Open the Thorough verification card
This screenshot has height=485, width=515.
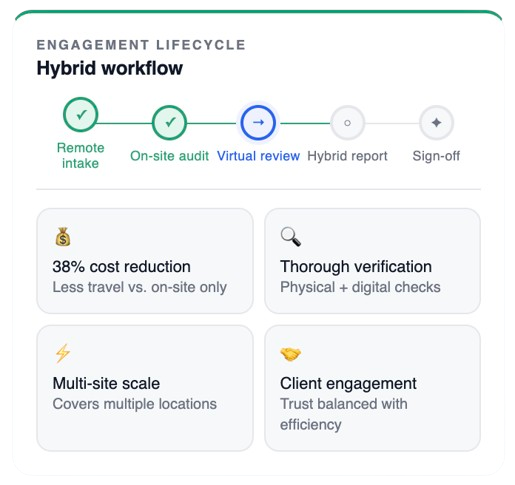(x=372, y=261)
